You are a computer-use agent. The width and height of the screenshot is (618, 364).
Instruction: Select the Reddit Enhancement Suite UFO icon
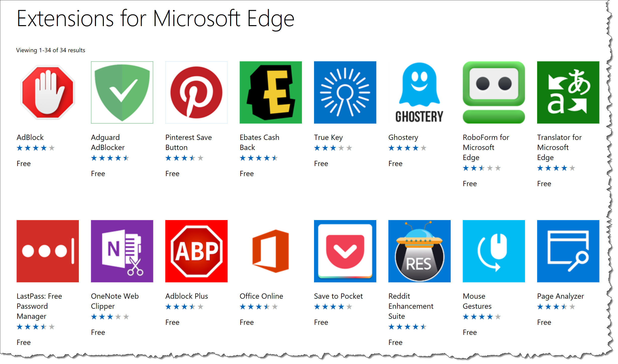[419, 251]
